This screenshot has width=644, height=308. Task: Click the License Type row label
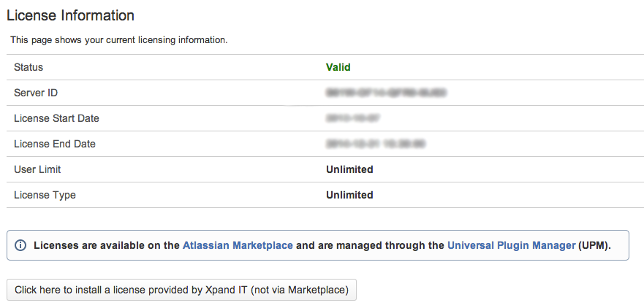pyautogui.click(x=45, y=195)
